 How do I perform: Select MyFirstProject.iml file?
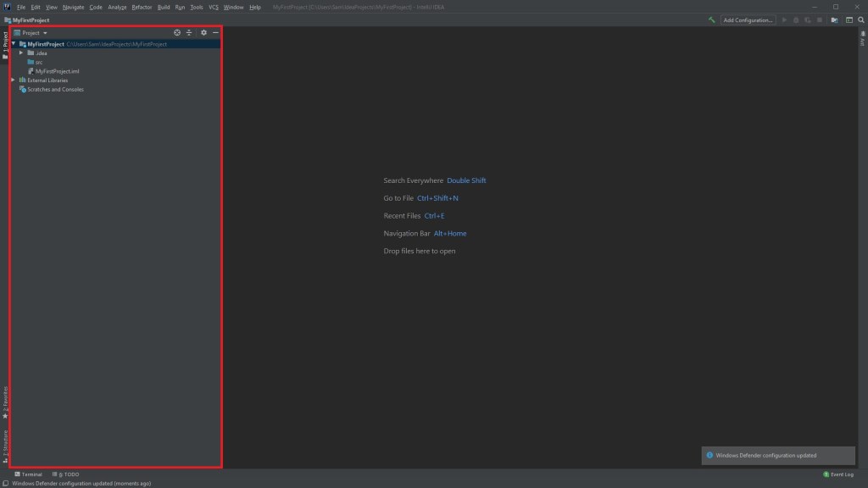point(57,71)
